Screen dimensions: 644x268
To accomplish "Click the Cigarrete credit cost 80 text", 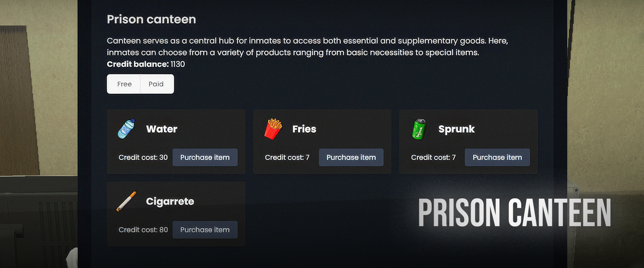I will [x=143, y=230].
